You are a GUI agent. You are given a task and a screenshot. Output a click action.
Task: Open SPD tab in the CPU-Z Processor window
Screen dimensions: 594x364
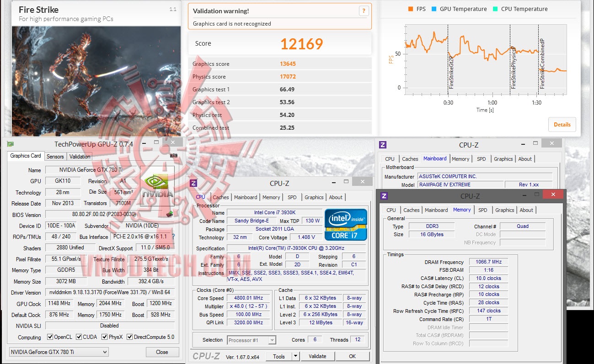click(292, 197)
